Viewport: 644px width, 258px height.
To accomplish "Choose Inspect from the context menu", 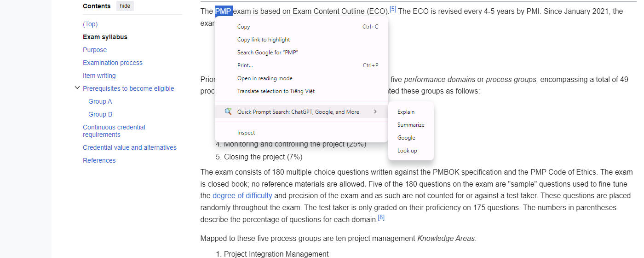I will click(x=302, y=133).
